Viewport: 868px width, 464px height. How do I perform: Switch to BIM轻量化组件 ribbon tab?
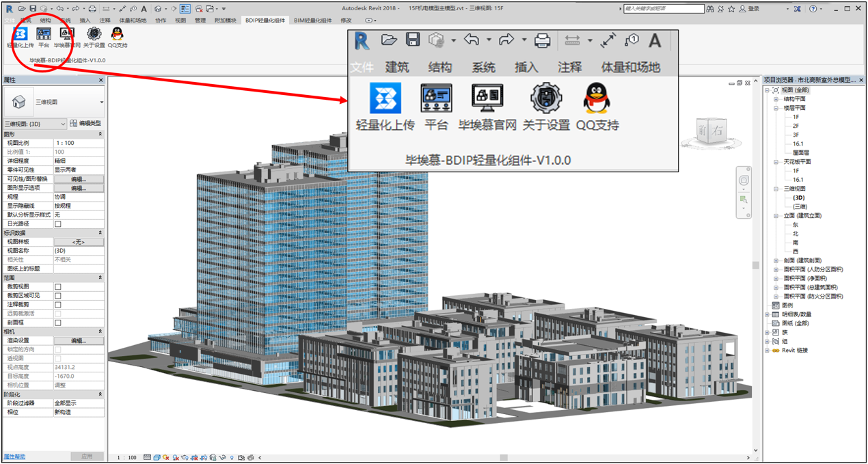pyautogui.click(x=313, y=21)
